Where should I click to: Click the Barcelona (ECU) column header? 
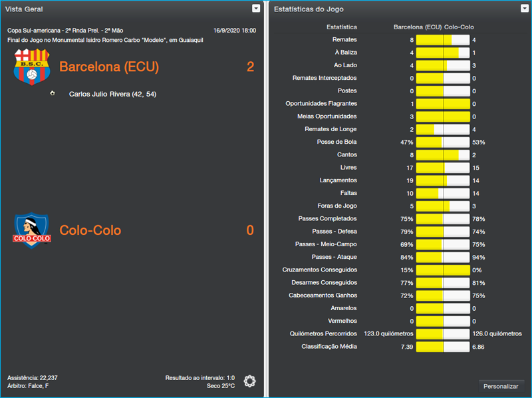417,27
